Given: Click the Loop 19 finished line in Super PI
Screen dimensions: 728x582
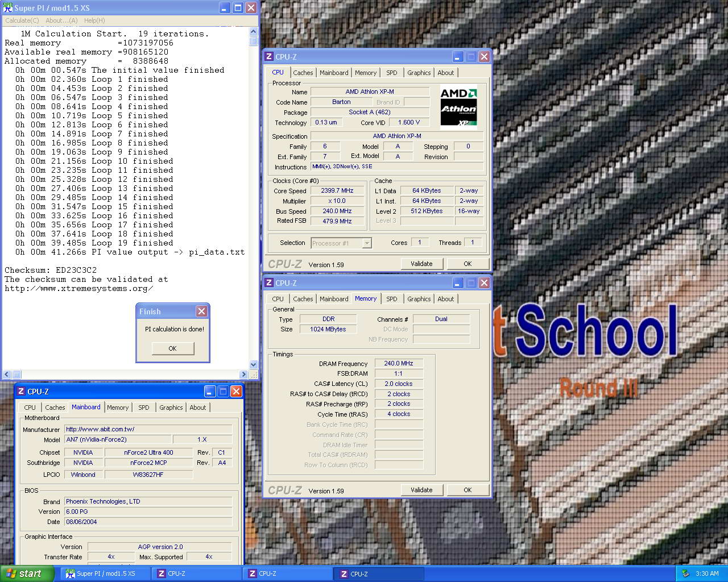Looking at the screenshot, I should point(94,243).
